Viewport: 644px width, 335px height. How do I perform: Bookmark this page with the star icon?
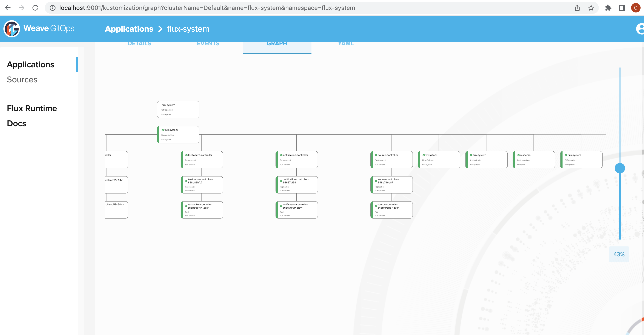(591, 8)
